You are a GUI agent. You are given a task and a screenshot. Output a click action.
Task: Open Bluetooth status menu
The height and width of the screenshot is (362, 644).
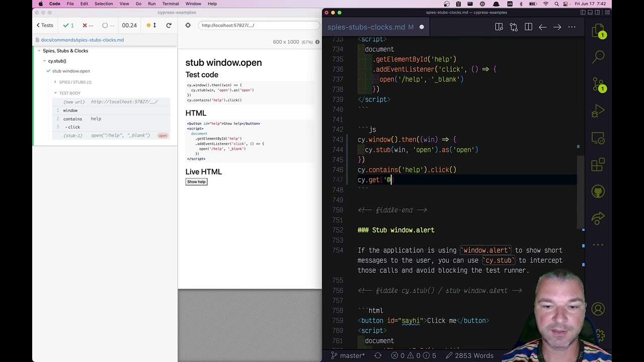(521, 4)
